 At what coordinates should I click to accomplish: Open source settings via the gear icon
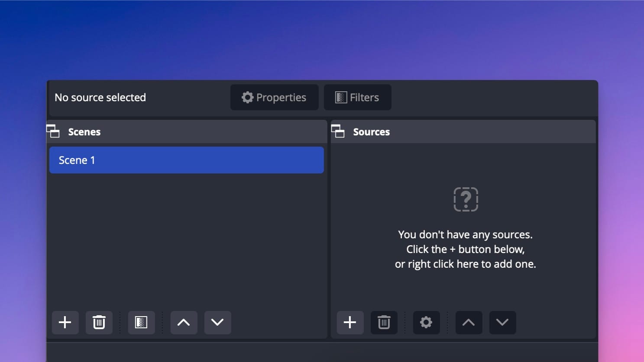point(426,322)
